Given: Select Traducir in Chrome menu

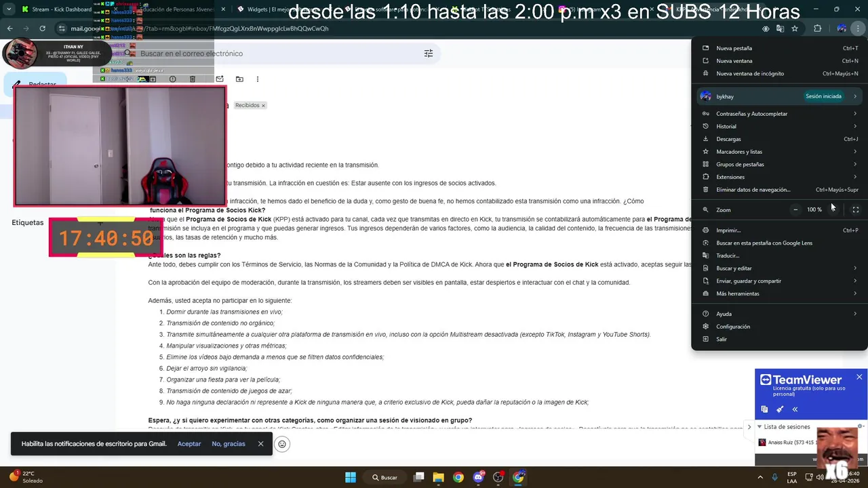Looking at the screenshot, I should coord(780,256).
